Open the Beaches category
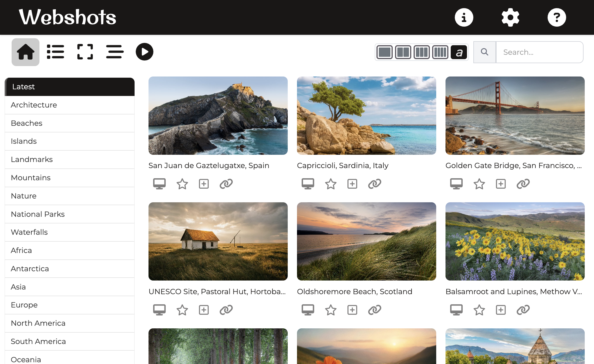594x364 pixels. [70, 123]
